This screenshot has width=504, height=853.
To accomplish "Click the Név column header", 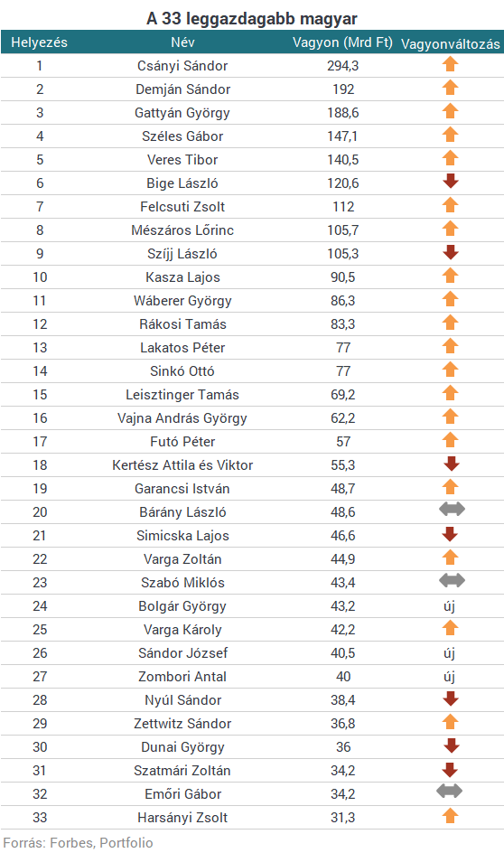I will (182, 42).
